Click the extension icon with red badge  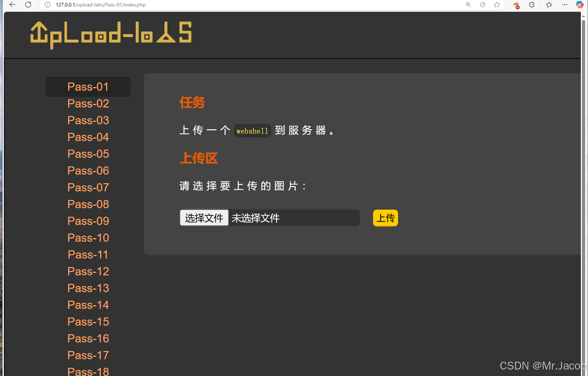tap(516, 5)
